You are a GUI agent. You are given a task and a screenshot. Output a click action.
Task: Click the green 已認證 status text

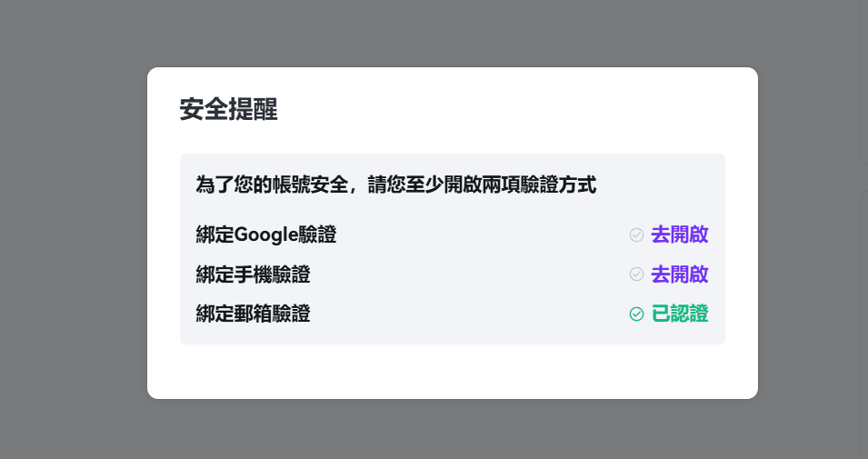pos(680,314)
